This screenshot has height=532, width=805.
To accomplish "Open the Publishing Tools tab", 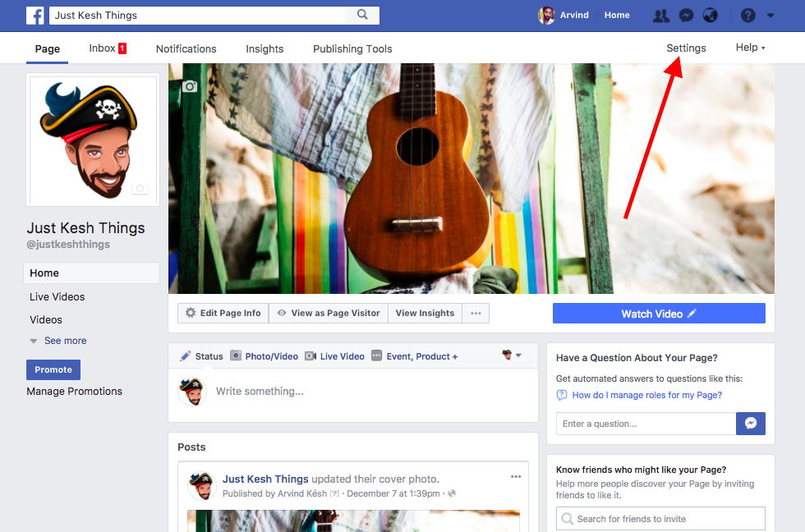I will click(352, 48).
